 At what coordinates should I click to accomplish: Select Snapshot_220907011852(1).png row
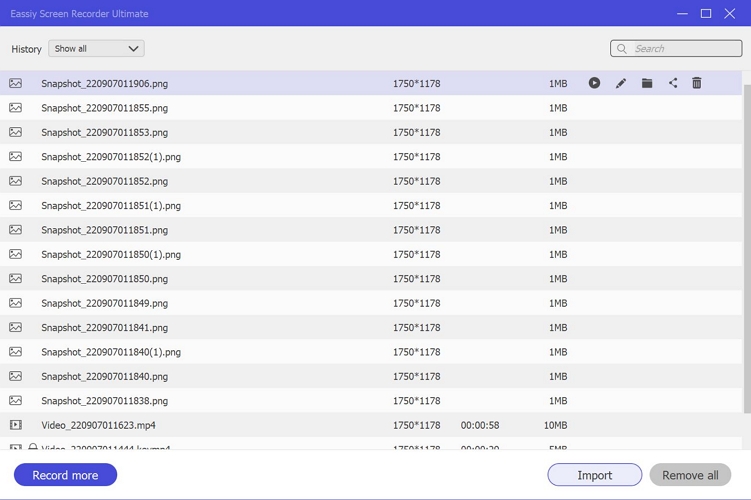point(111,157)
